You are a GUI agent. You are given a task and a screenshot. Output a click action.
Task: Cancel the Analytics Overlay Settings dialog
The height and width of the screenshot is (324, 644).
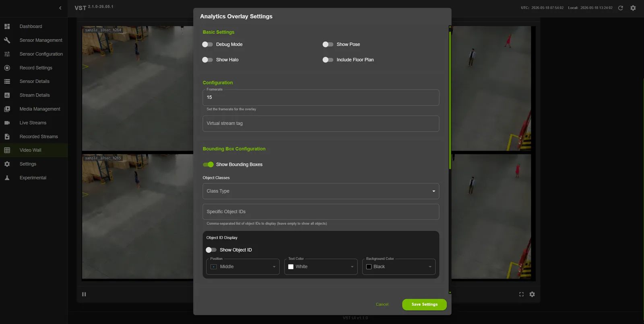click(x=382, y=305)
